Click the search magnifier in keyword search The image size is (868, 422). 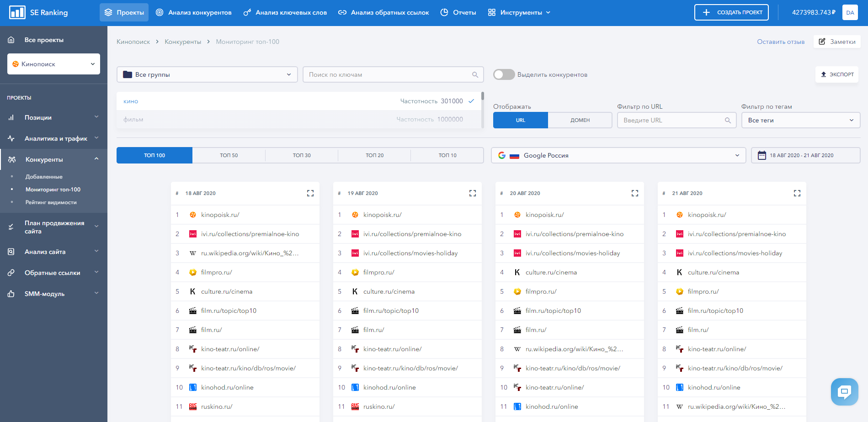475,74
